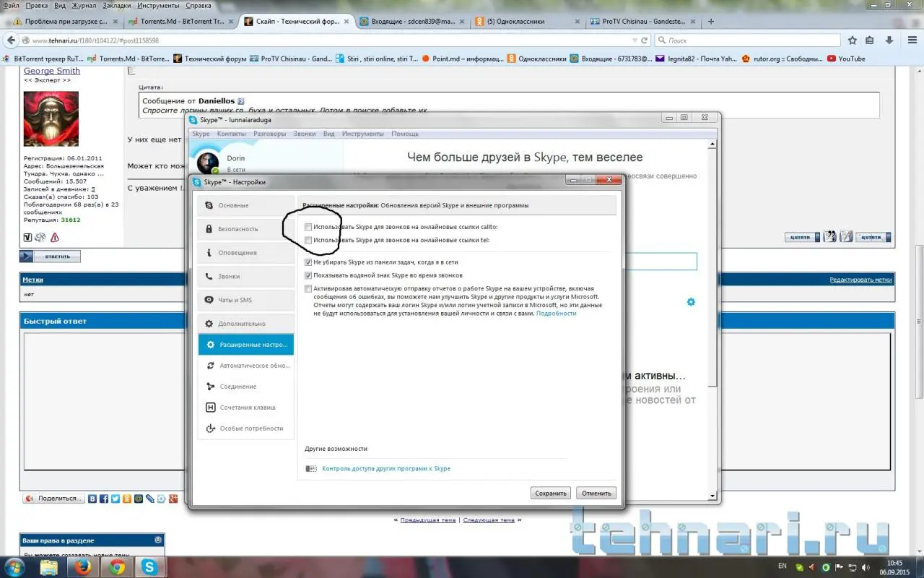Expand the 'Чаты и SMS' settings section
The image size is (924, 578).
[246, 300]
